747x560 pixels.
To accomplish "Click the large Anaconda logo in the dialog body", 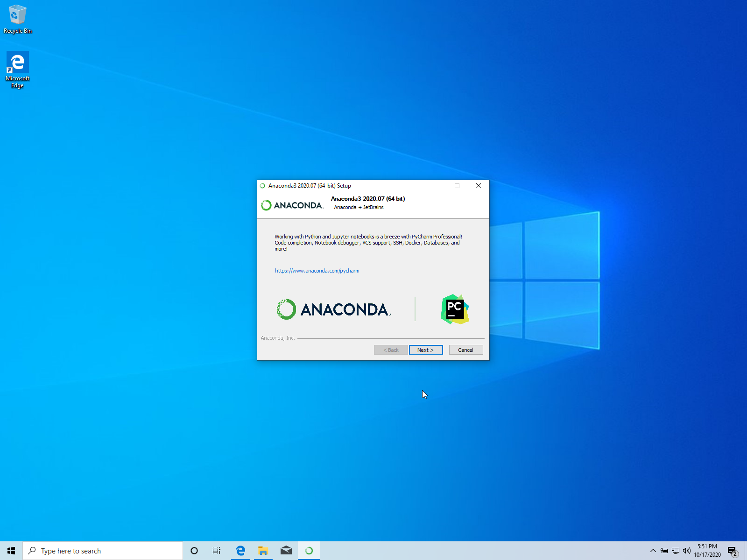I will (334, 309).
